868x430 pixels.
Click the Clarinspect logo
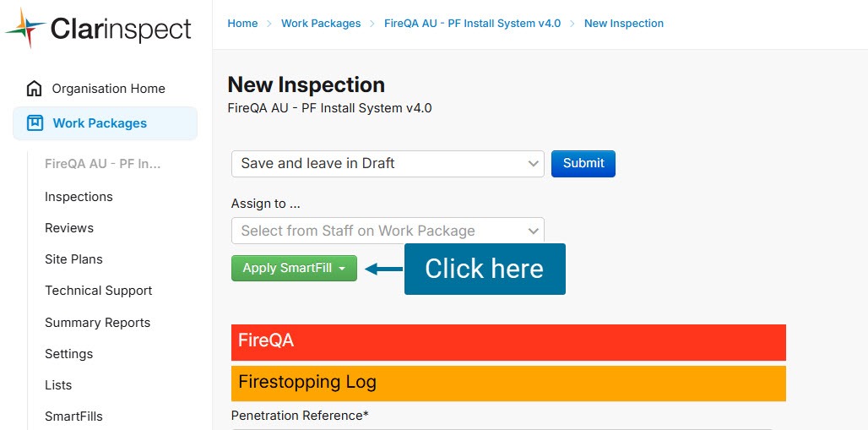(98, 29)
